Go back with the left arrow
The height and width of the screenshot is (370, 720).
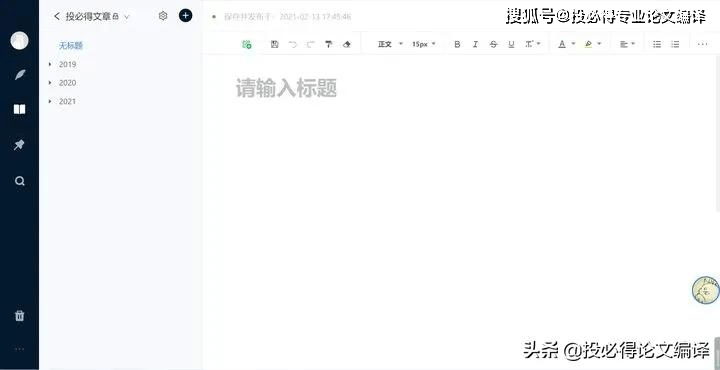[56, 16]
